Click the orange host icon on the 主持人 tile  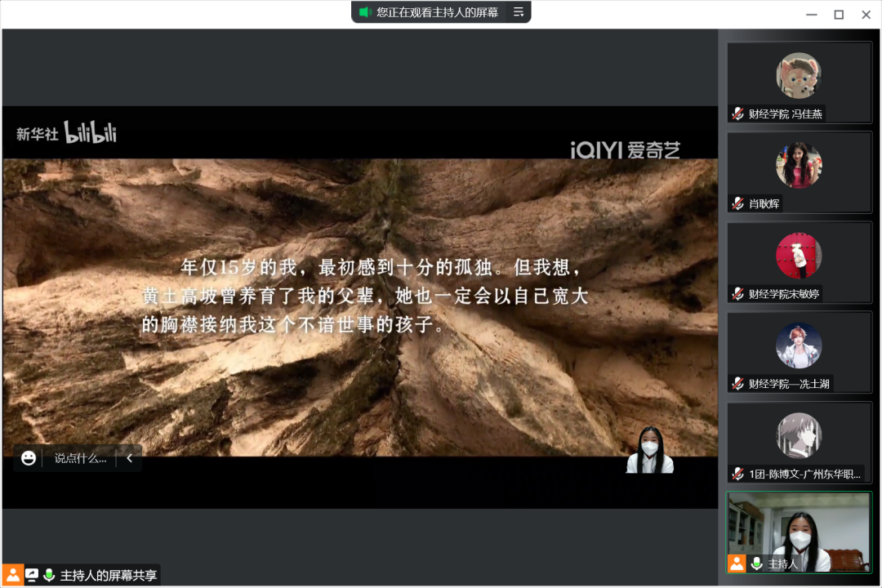737,563
